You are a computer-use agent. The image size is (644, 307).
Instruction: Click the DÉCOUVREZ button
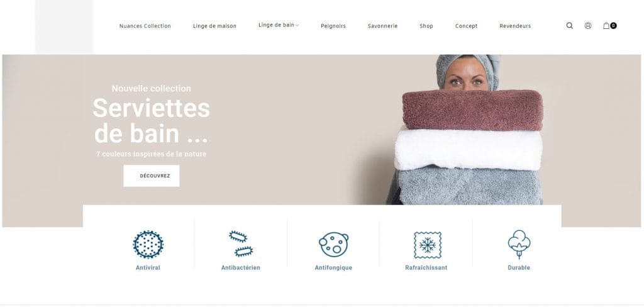151,176
